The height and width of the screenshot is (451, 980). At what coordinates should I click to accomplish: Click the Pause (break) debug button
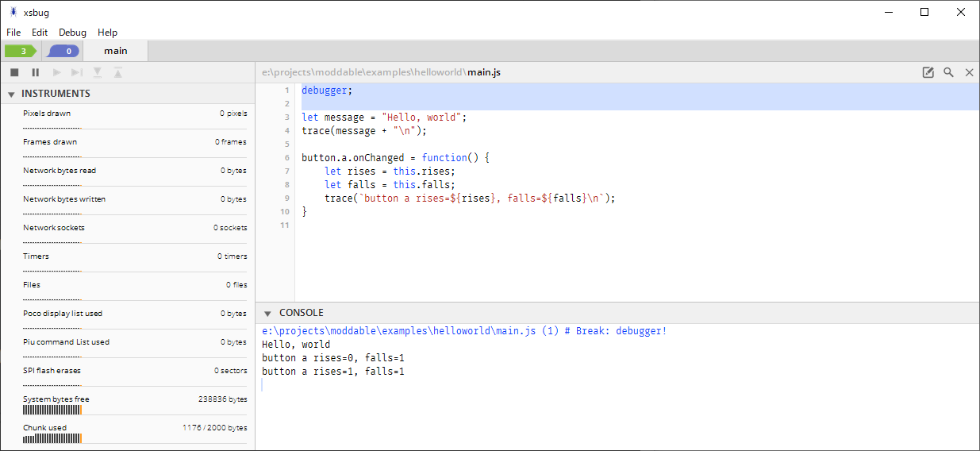(35, 72)
